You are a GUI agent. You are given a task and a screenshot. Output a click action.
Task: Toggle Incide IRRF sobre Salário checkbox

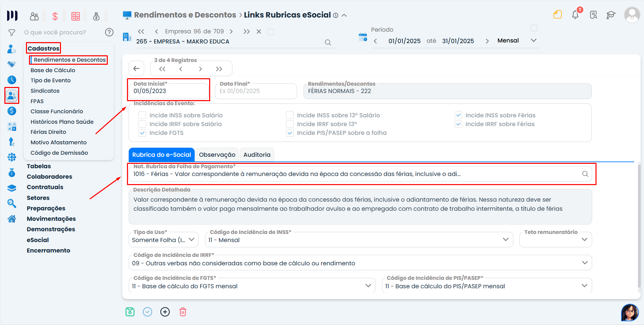(x=142, y=124)
